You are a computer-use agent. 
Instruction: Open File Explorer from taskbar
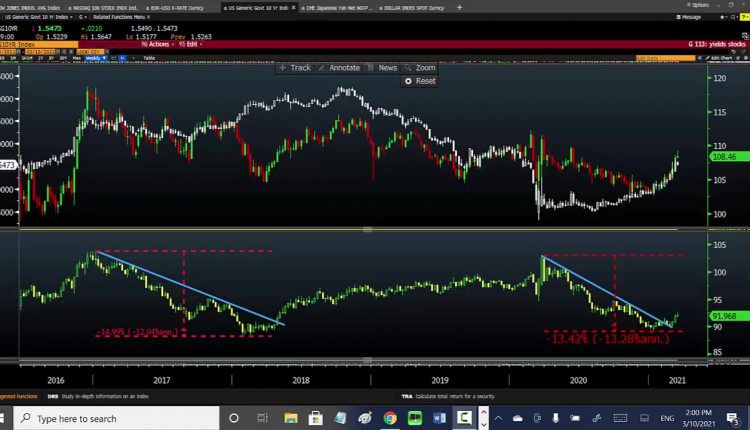coord(291,419)
